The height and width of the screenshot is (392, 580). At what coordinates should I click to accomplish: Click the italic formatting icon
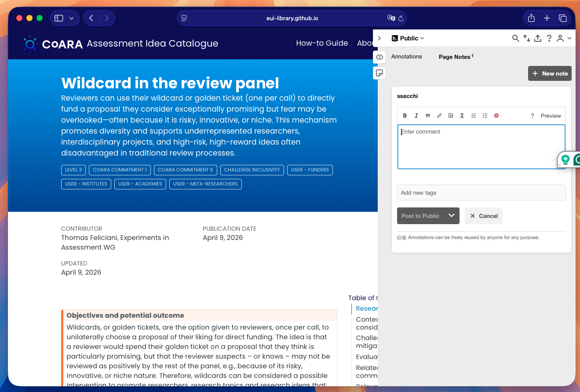(x=416, y=116)
